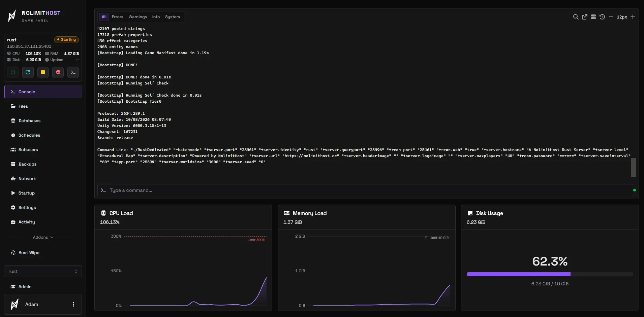Image resolution: width=644 pixels, height=317 pixels.
Task: Open Network settings
Action: [43, 179]
